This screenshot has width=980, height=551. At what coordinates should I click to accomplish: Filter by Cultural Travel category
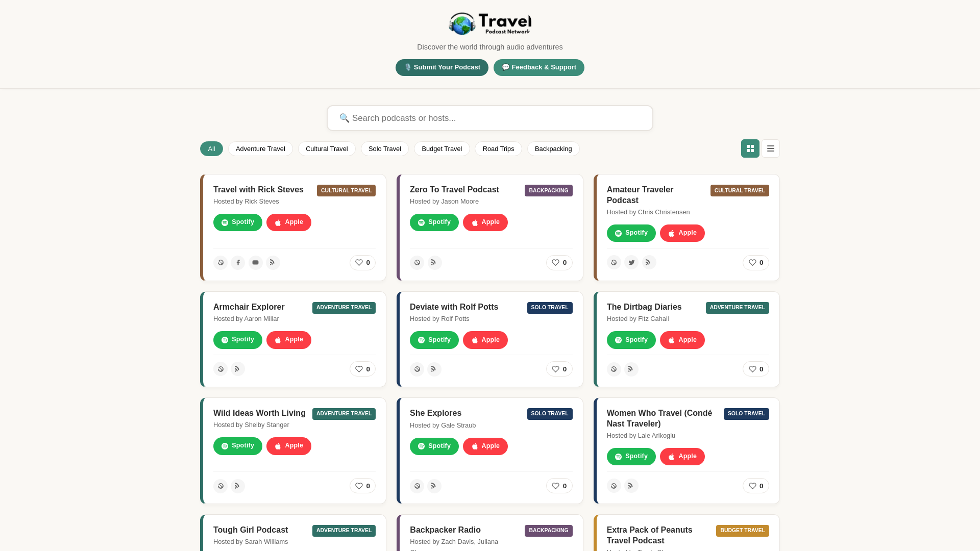(x=327, y=149)
